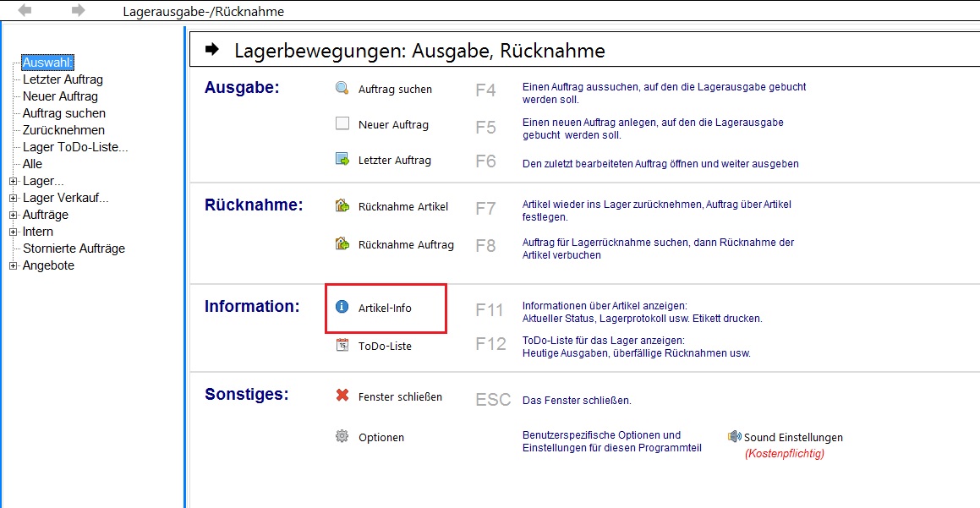This screenshot has height=508, width=980.
Task: Click the F7 shortcut label
Action: pos(485,208)
